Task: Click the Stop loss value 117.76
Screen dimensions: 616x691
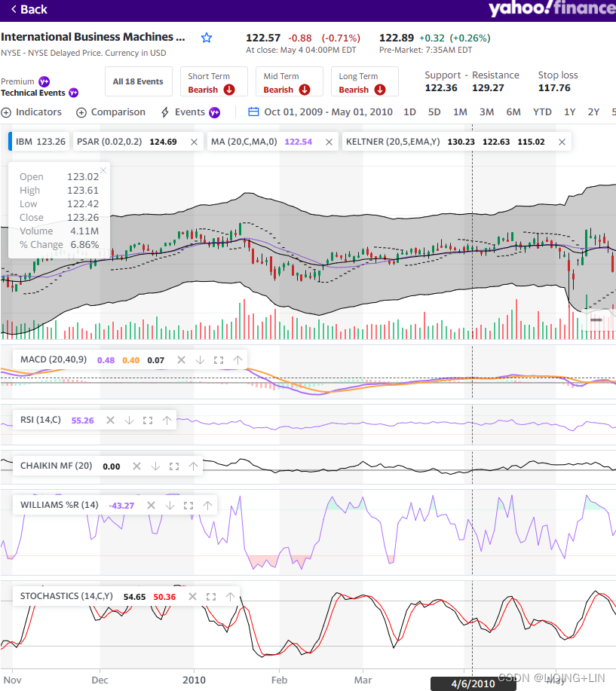Action: coord(554,87)
